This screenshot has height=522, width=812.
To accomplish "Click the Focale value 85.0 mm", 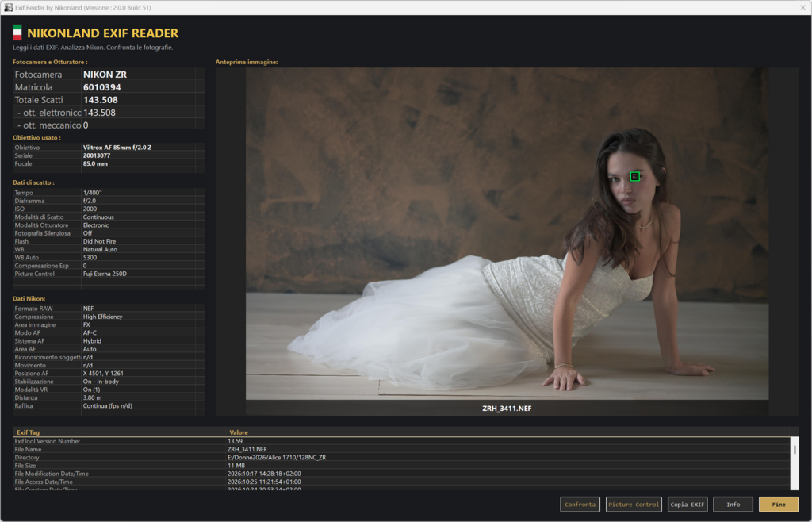I will [95, 163].
